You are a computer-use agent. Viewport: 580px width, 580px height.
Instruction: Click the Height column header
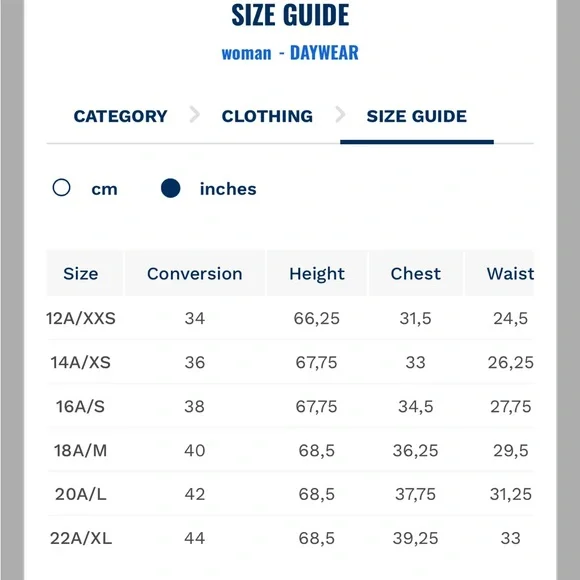(x=317, y=273)
